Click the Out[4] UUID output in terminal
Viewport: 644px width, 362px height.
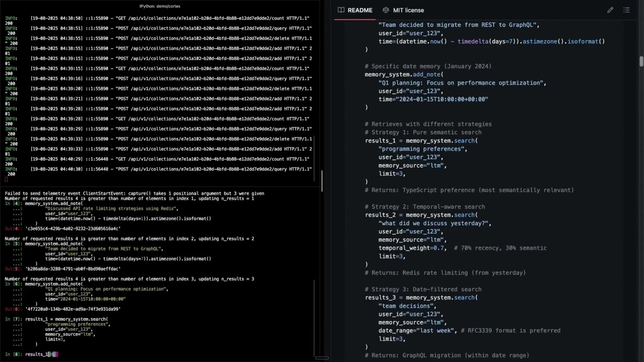[x=72, y=229]
